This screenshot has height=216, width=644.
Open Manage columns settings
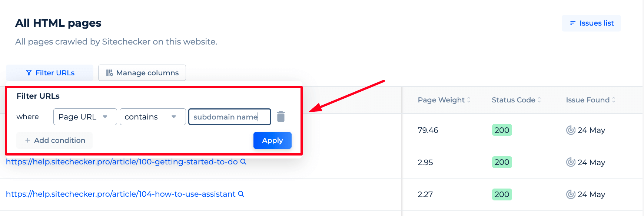[142, 73]
